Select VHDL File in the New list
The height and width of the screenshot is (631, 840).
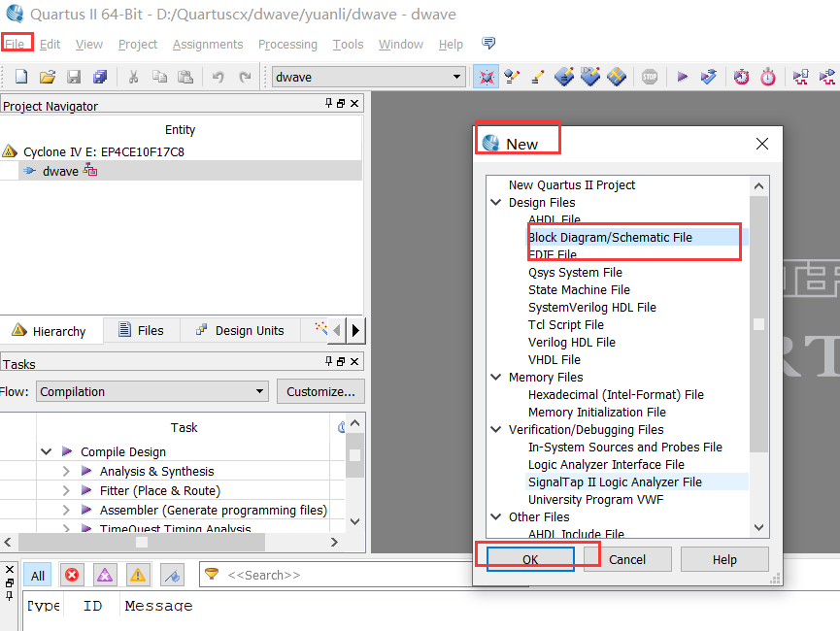point(554,359)
